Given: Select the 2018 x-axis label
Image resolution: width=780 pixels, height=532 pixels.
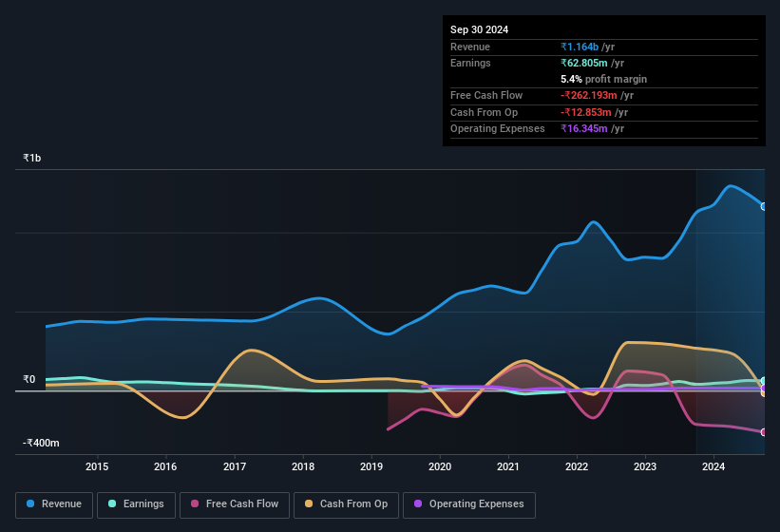Looking at the screenshot, I should click(x=303, y=466).
